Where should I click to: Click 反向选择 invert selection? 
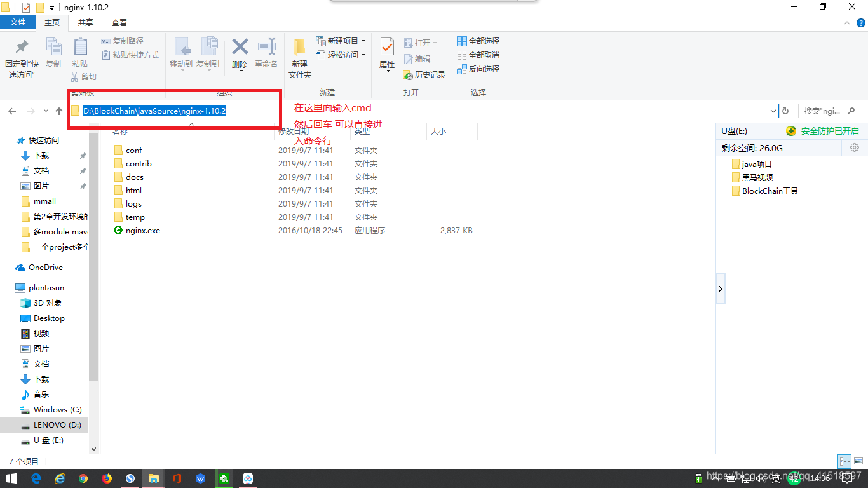coord(478,69)
